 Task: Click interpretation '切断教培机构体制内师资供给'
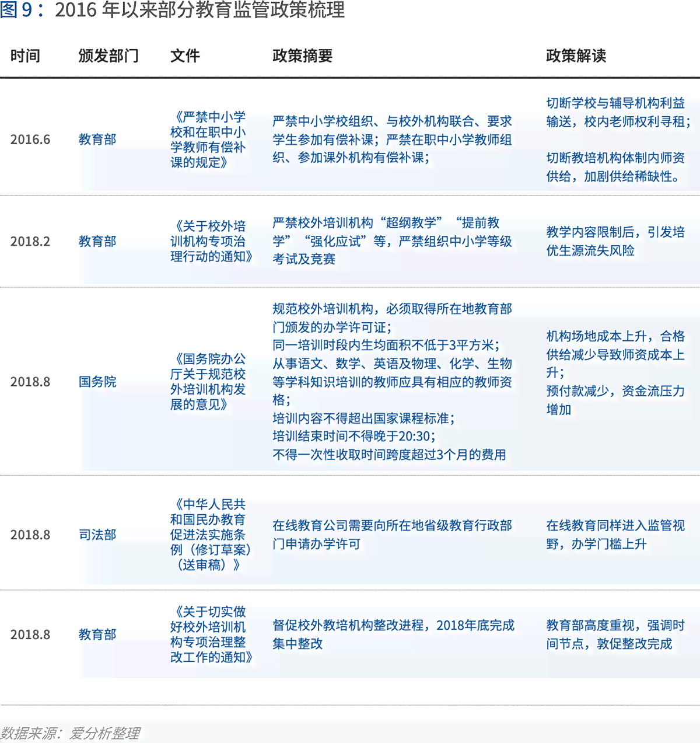pyautogui.click(x=615, y=167)
